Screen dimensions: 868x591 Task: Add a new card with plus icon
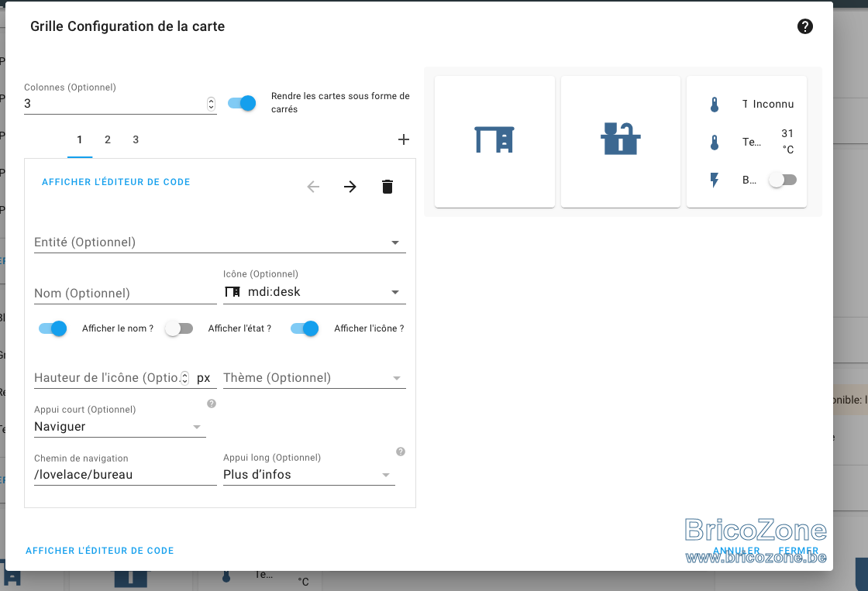coord(404,139)
